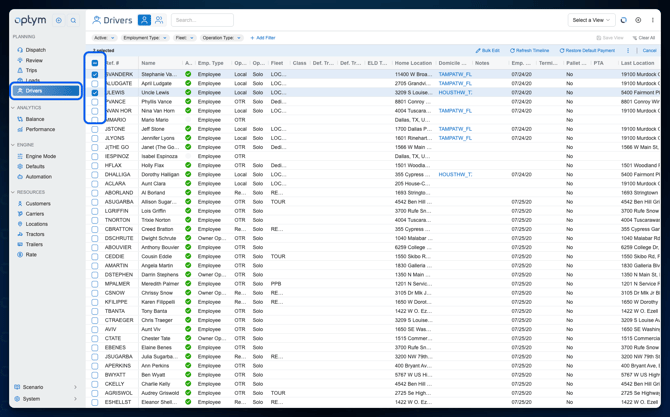
Task: Click the green active status icon for April Ludgate
Action: [x=188, y=83]
